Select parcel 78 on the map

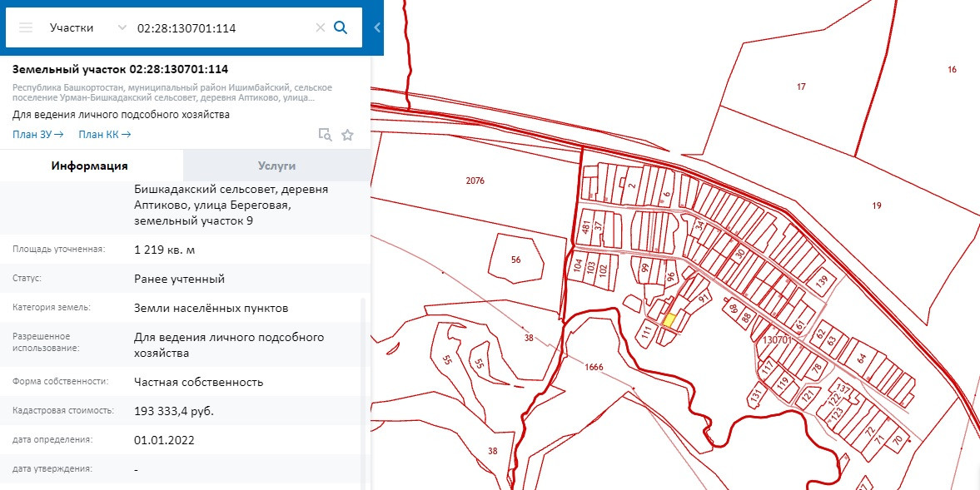(816, 369)
